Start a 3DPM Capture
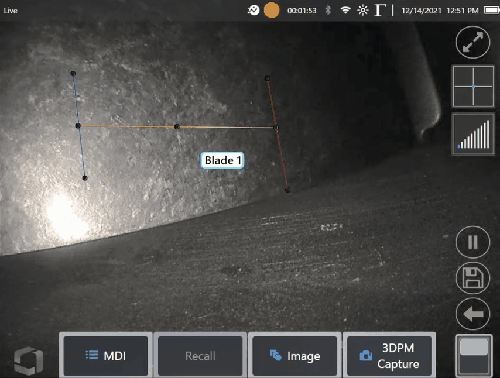Image resolution: width=500 pixels, height=378 pixels. click(x=389, y=356)
